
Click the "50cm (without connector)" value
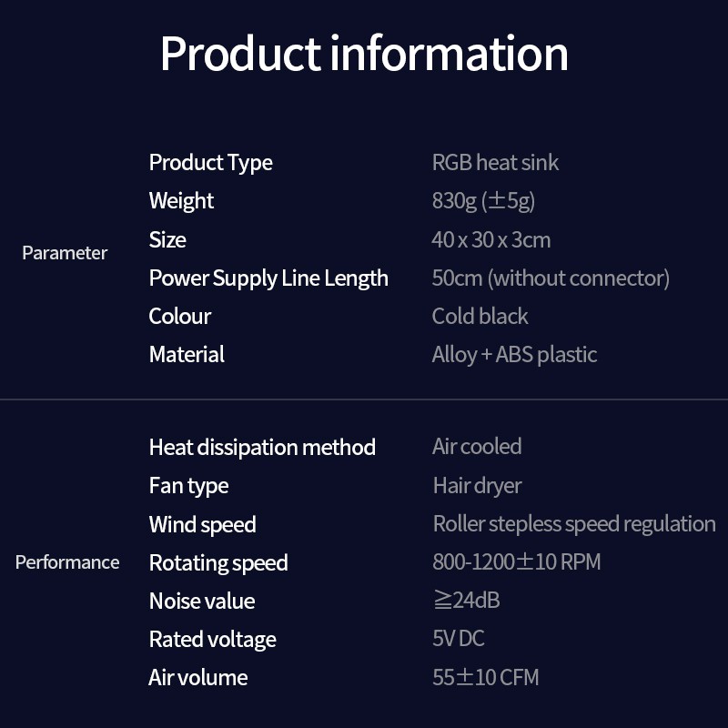tap(551, 278)
